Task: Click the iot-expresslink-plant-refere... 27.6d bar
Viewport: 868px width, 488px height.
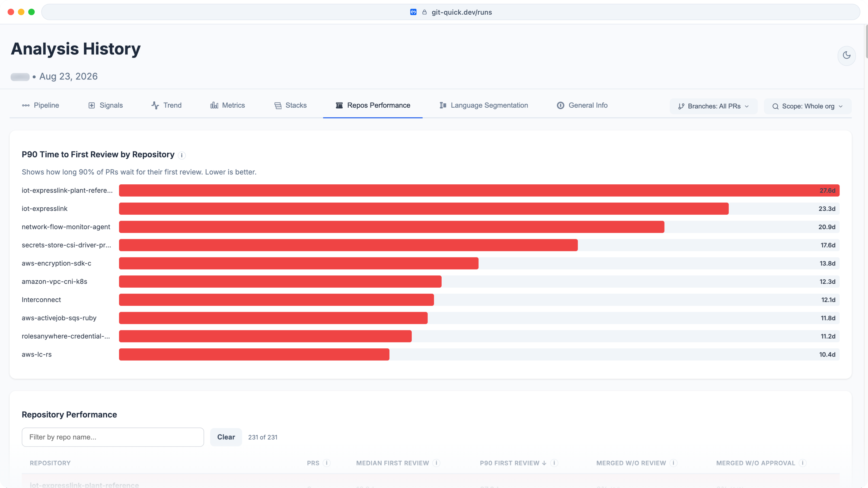Action: click(x=479, y=190)
